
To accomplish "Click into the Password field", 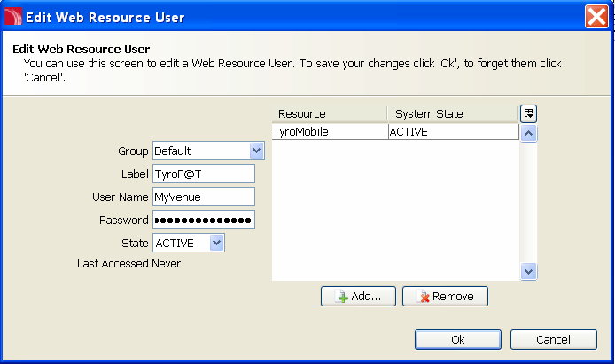I will click(204, 220).
